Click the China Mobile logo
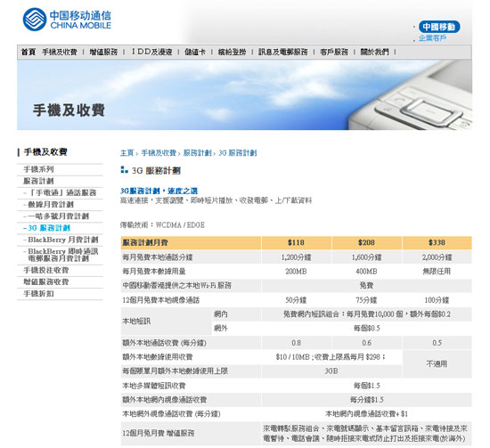 pos(67,20)
